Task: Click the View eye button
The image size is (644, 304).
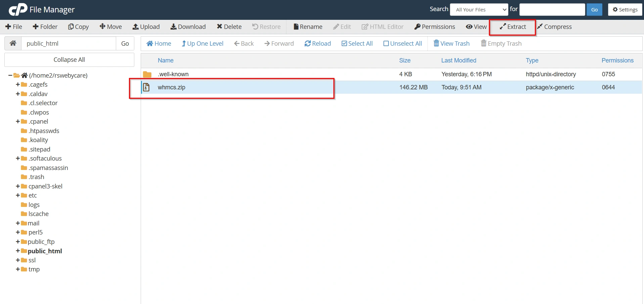Action: point(476,27)
